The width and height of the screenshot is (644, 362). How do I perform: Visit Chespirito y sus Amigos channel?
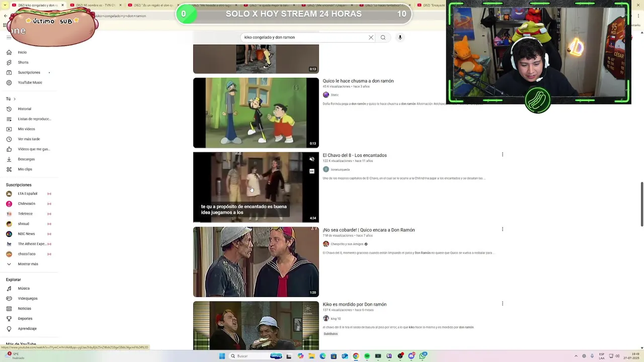[347, 244]
